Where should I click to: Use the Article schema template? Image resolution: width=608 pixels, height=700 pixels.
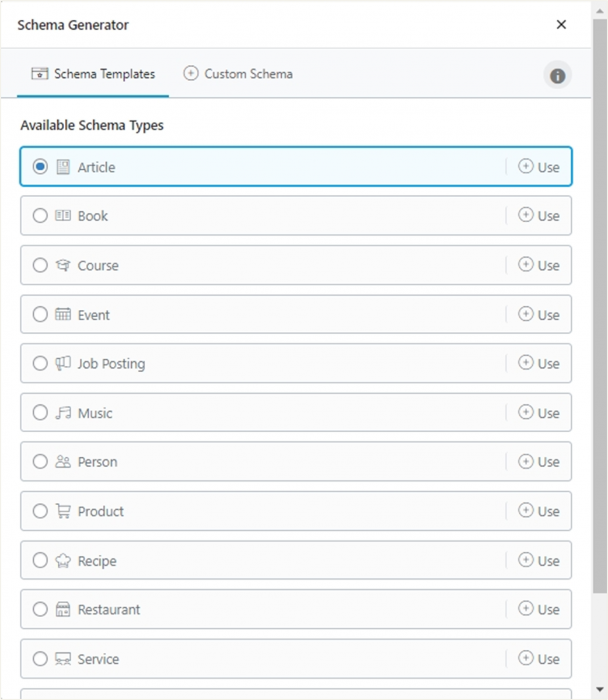click(x=539, y=167)
